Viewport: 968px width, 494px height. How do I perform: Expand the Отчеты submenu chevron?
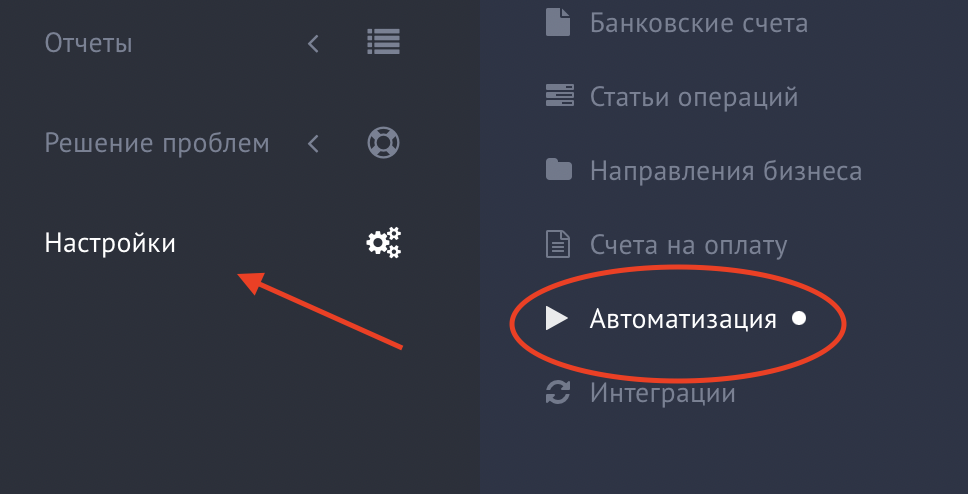tap(313, 43)
